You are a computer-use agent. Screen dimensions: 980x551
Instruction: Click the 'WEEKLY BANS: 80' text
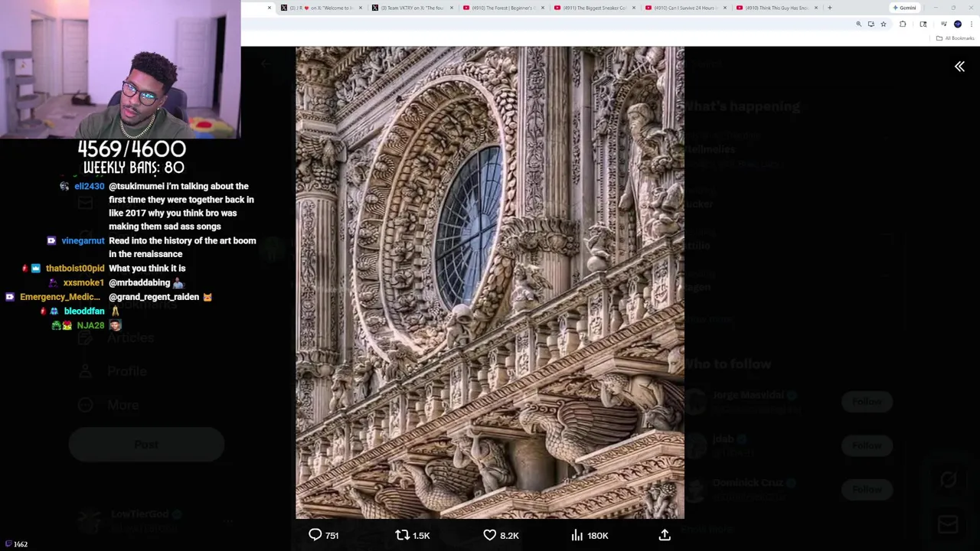click(133, 167)
